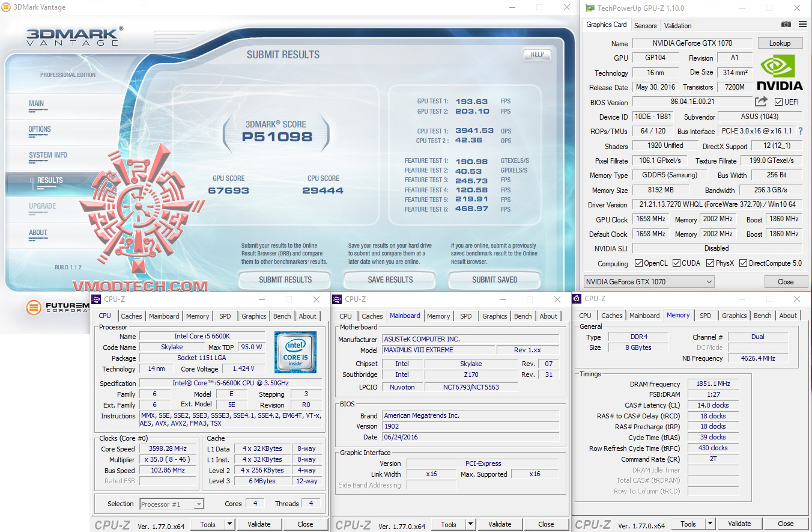Viewport: 812px width, 532px height.
Task: Open System Info in 3DMark Vantage sidebar
Action: 48,155
